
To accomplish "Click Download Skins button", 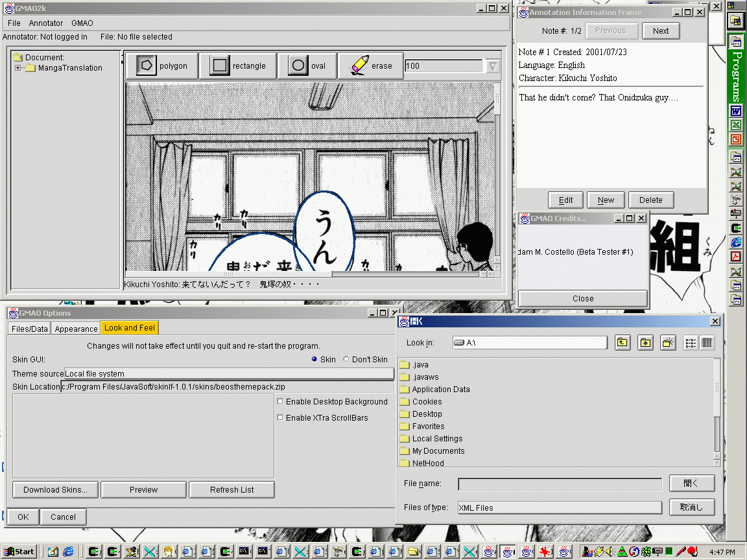I will 55,489.
